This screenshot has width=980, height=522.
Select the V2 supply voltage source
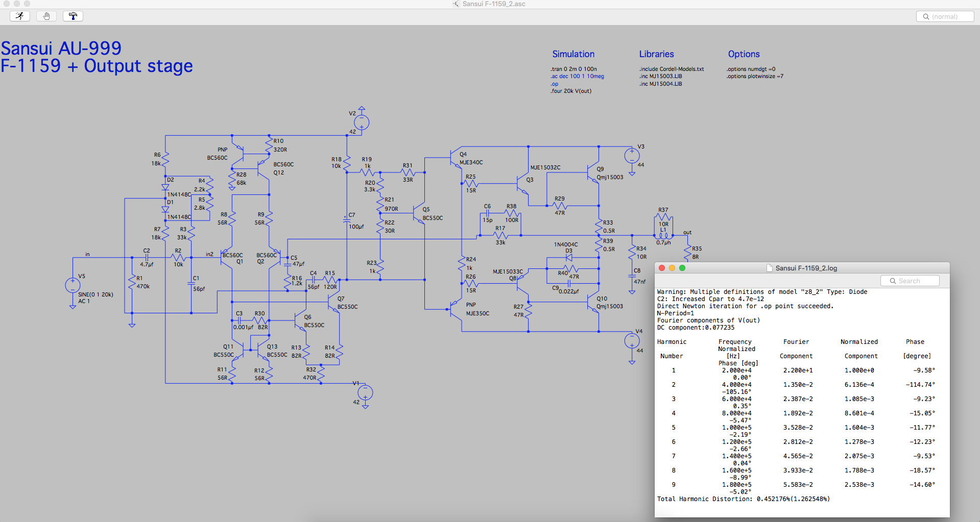pyautogui.click(x=362, y=122)
